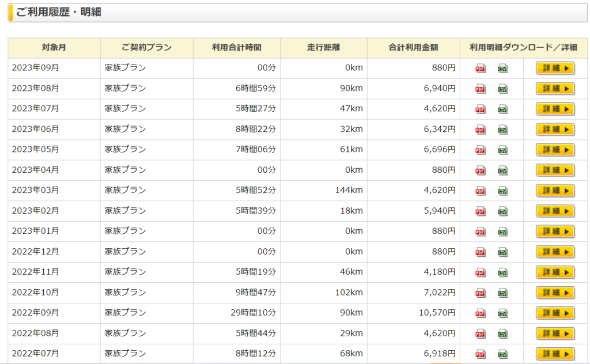590x364 pixels.
Task: Open 詳細 for the 2022年09月 row
Action: coord(555,313)
